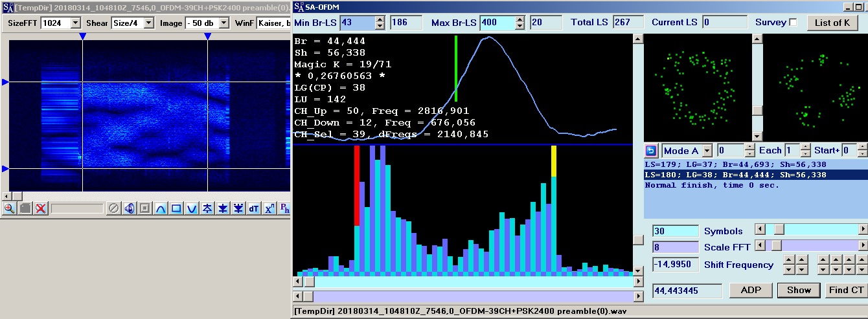
Task: Click the field showing 44,443445
Action: click(x=687, y=291)
